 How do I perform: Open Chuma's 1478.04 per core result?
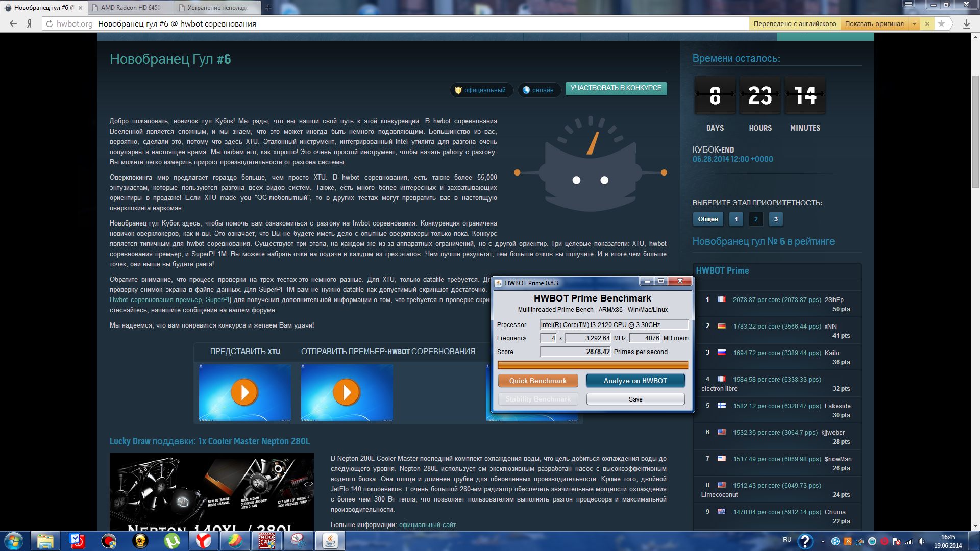(x=777, y=512)
